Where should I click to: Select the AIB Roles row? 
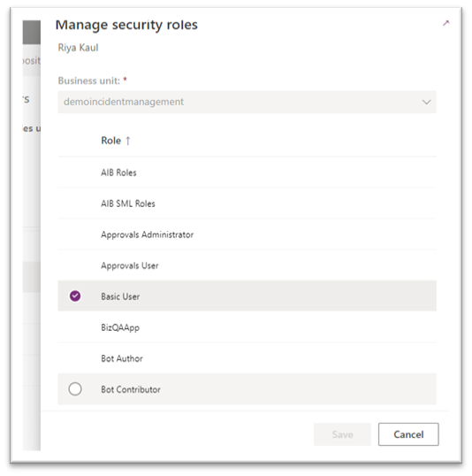(x=247, y=173)
